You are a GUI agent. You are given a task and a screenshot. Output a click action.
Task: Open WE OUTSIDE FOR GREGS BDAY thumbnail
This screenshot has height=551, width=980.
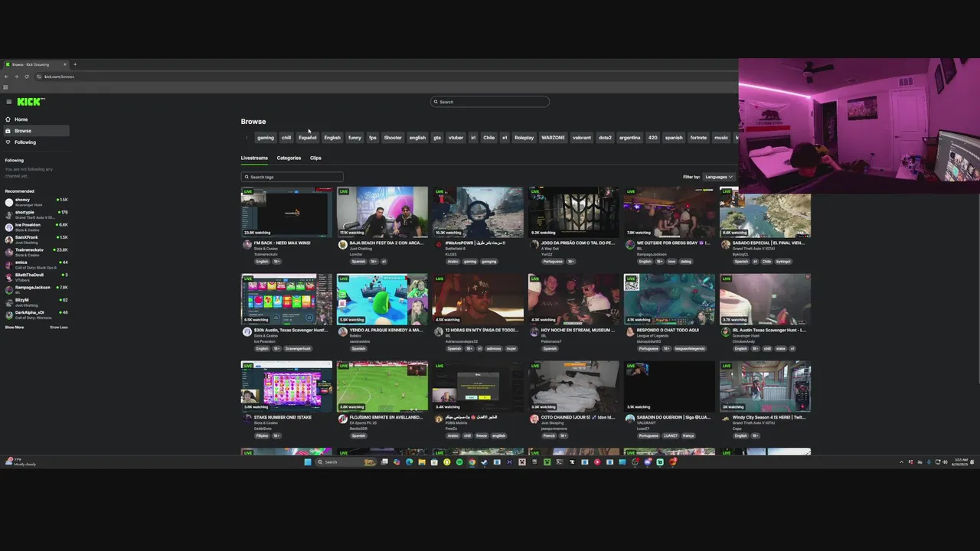(x=669, y=212)
